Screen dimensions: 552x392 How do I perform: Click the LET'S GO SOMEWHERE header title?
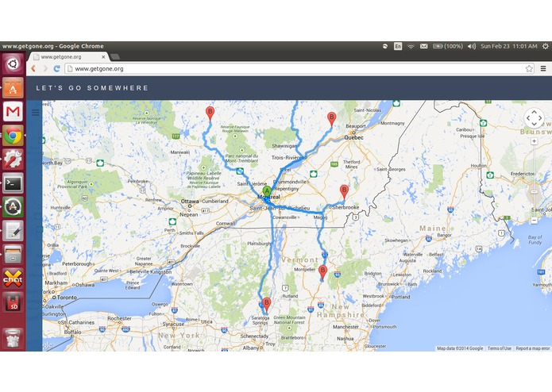(92, 88)
